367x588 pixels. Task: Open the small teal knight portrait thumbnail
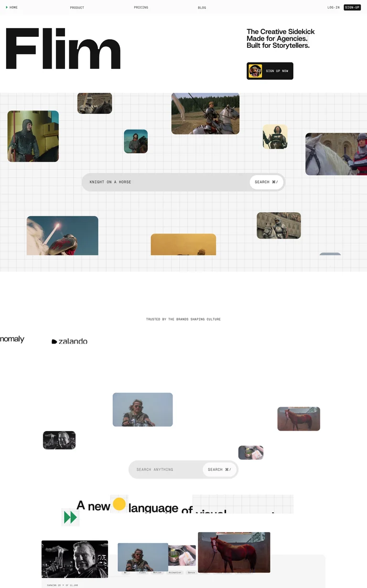(x=136, y=141)
